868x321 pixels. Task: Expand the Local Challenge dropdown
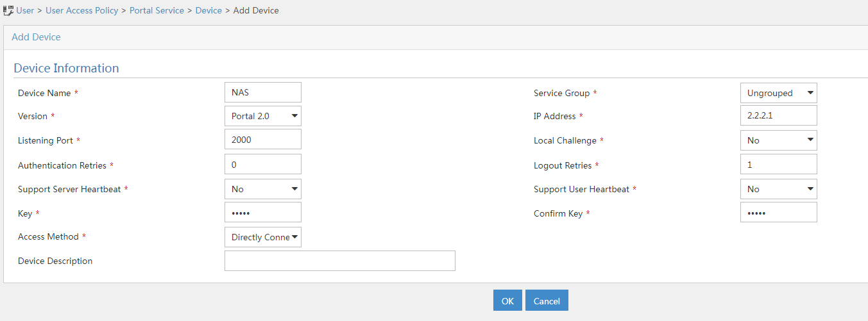(779, 140)
